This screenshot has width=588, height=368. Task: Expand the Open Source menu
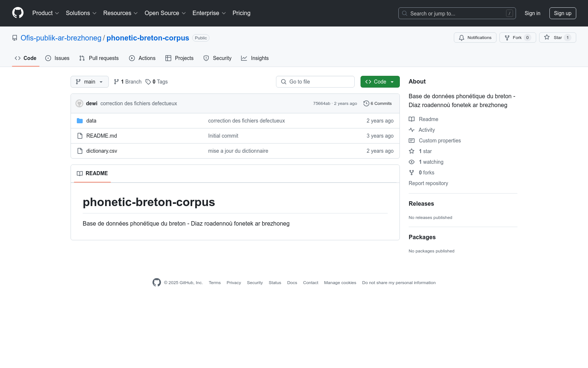(165, 13)
